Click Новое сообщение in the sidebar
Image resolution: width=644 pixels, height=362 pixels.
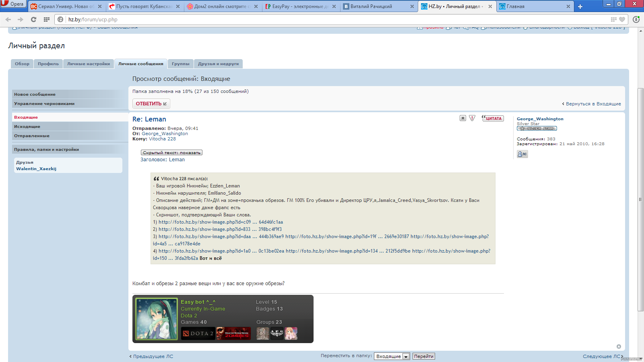pyautogui.click(x=70, y=94)
